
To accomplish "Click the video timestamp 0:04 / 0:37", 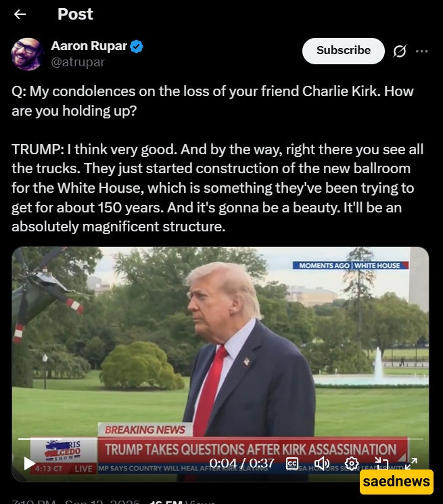I will [x=241, y=463].
